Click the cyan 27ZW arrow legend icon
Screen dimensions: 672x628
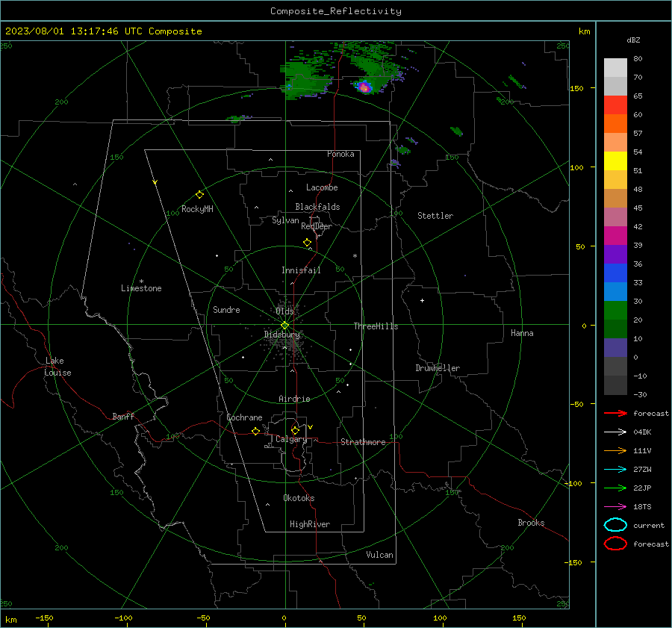[x=615, y=470]
